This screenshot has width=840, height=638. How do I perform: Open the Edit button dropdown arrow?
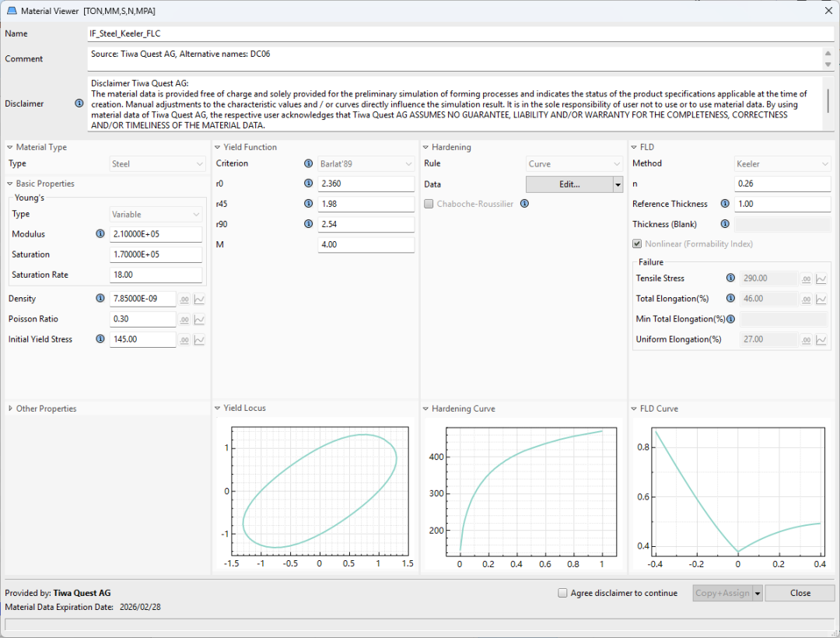(618, 184)
